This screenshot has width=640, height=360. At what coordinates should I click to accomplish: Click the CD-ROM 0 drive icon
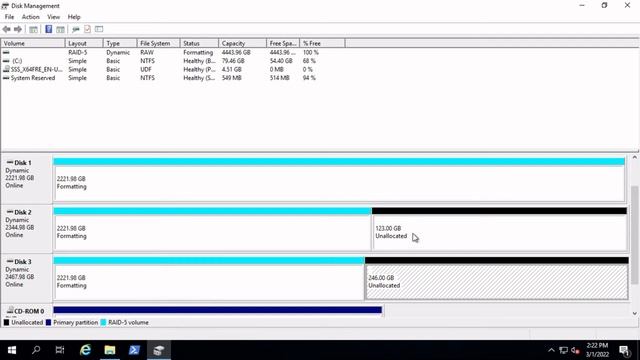[10, 311]
